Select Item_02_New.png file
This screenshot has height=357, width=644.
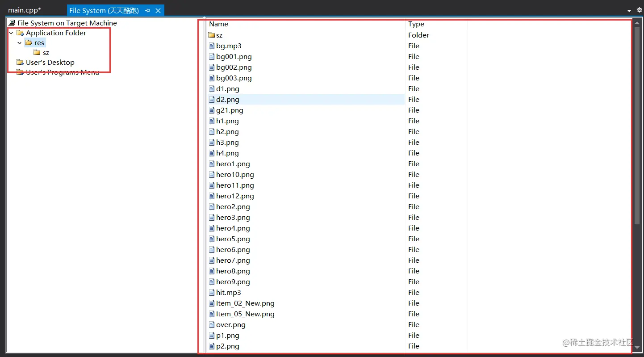click(245, 303)
